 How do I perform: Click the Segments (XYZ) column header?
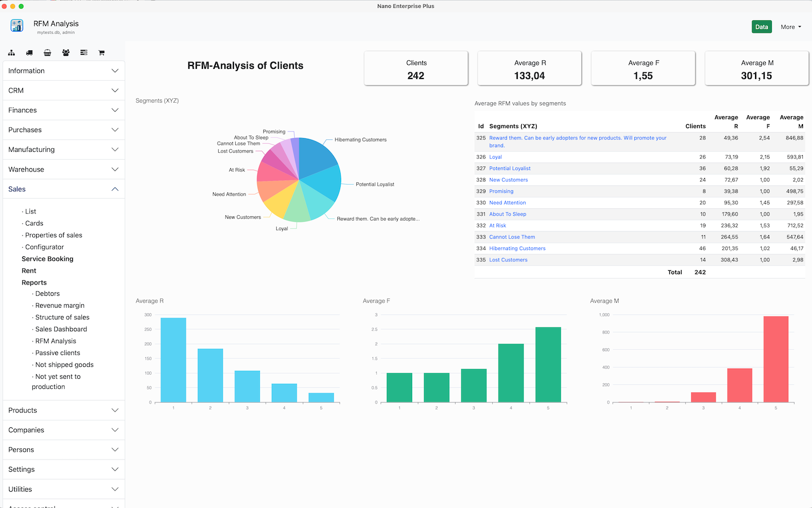pos(513,126)
